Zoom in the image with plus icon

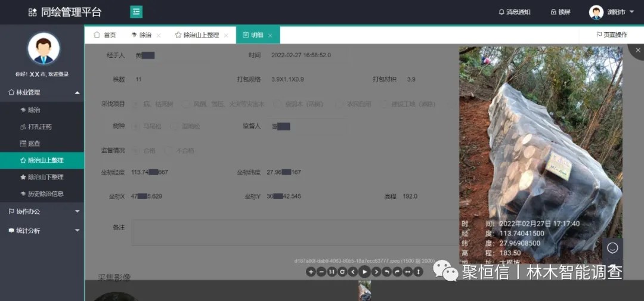[311, 272]
